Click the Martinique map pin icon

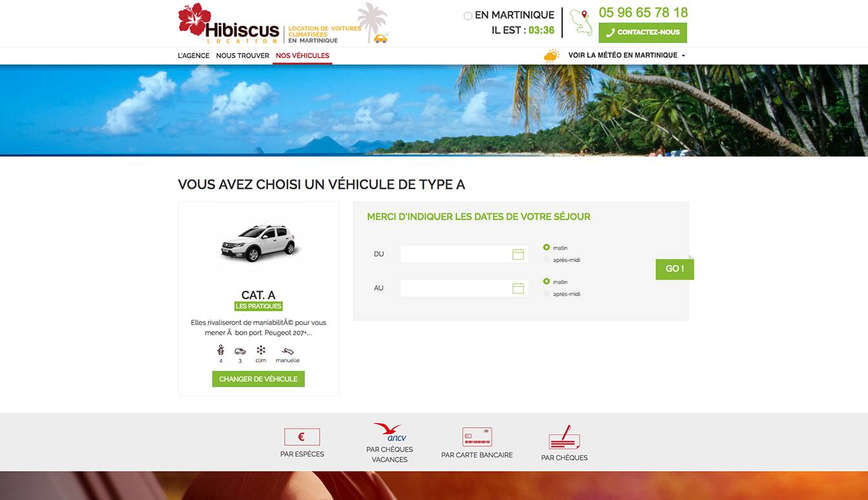point(581,22)
